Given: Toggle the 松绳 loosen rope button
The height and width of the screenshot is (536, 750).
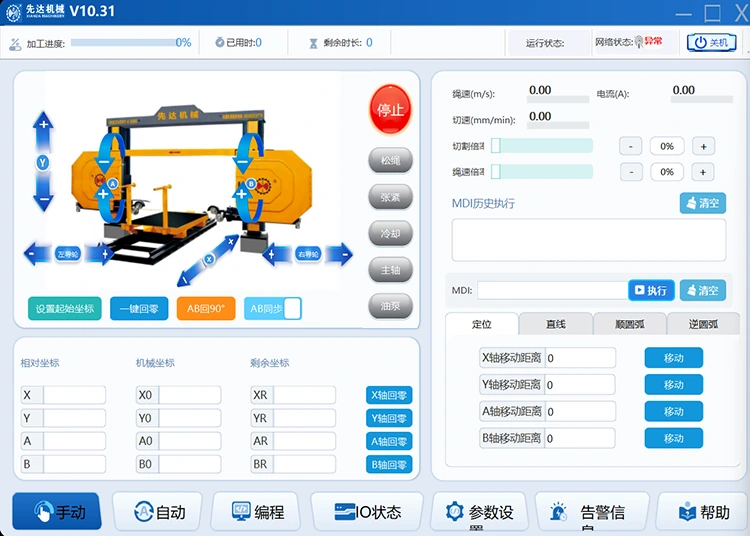Looking at the screenshot, I should coord(390,160).
